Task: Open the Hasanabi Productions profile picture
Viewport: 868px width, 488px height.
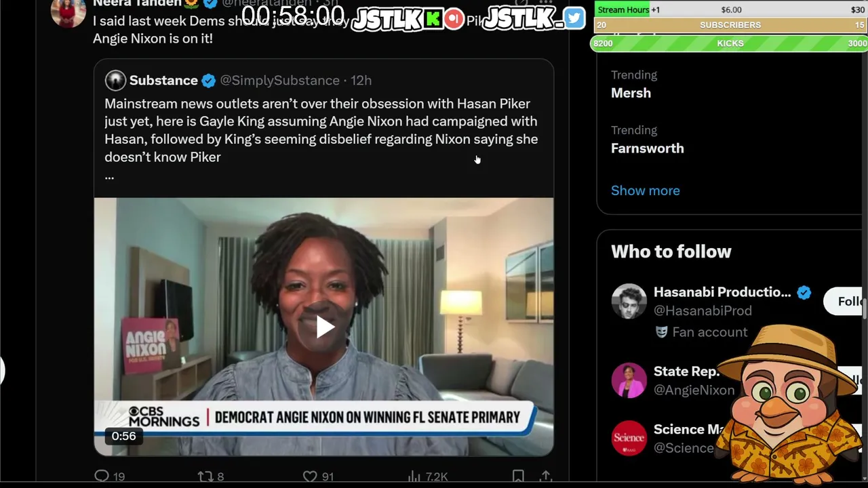Action: [629, 302]
